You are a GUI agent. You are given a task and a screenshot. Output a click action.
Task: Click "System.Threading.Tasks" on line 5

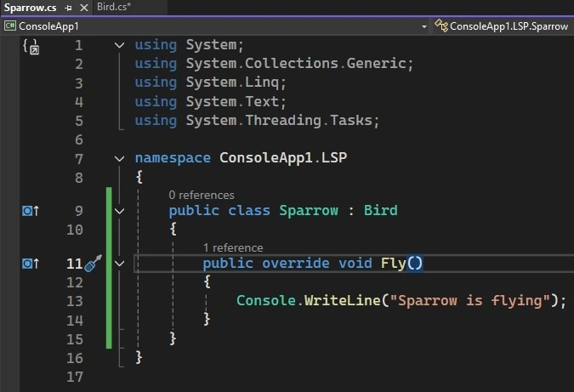[279, 121]
